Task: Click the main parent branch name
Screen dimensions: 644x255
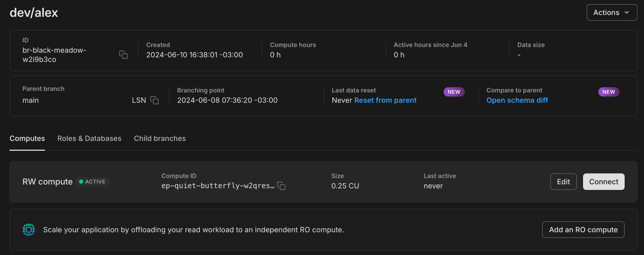Action: pos(31,100)
